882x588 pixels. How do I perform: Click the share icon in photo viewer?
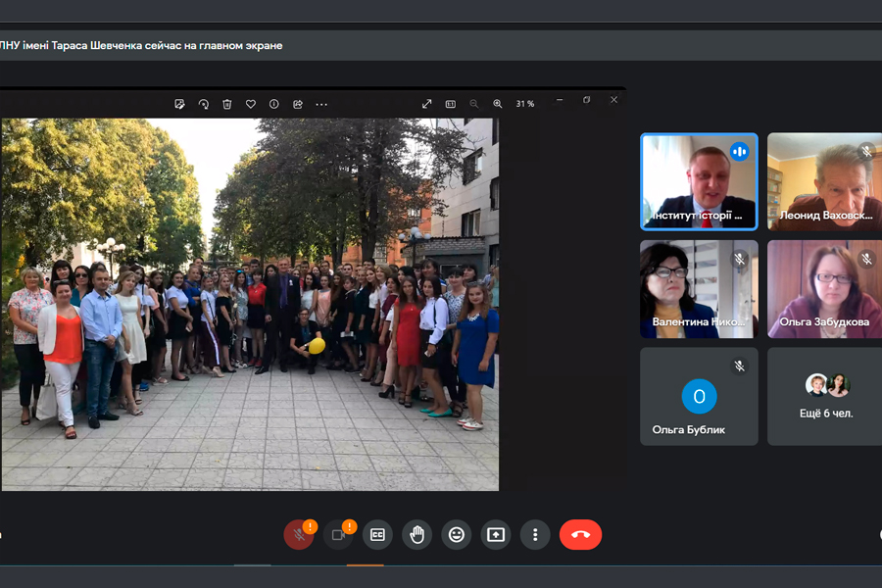(x=297, y=104)
